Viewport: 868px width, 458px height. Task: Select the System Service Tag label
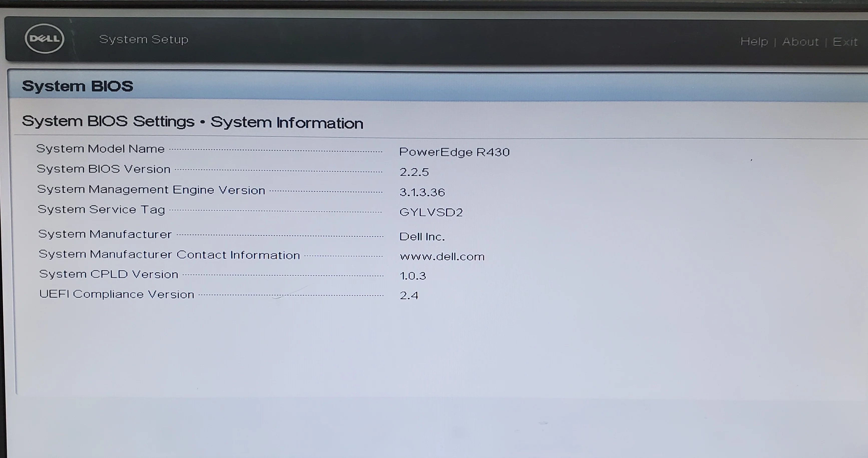pos(101,209)
